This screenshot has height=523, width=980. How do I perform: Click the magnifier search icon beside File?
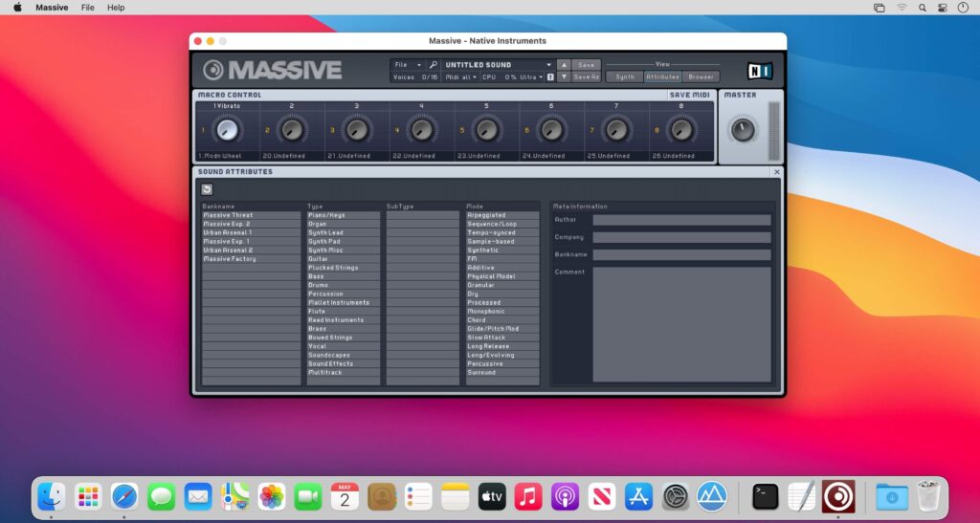pos(433,65)
